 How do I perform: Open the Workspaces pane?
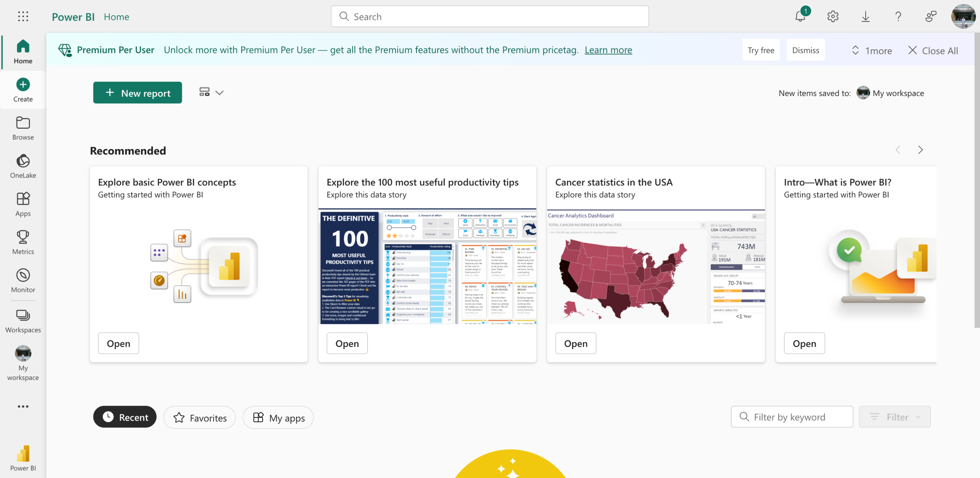click(23, 321)
